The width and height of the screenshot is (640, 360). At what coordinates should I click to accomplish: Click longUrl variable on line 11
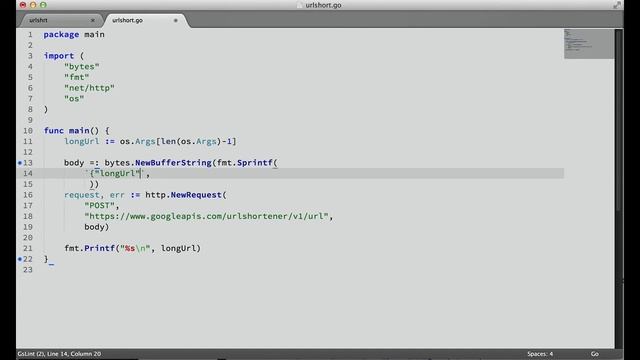tap(82, 141)
